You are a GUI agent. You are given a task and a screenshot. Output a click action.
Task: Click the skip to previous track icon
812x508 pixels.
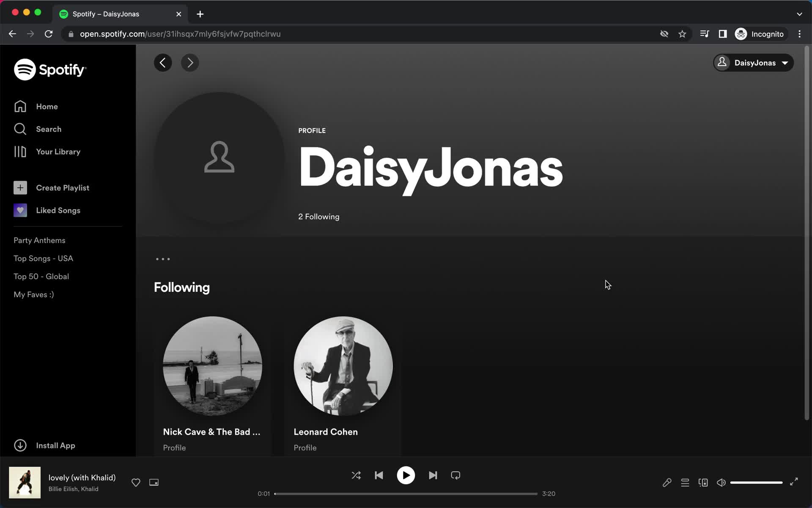[x=379, y=475]
